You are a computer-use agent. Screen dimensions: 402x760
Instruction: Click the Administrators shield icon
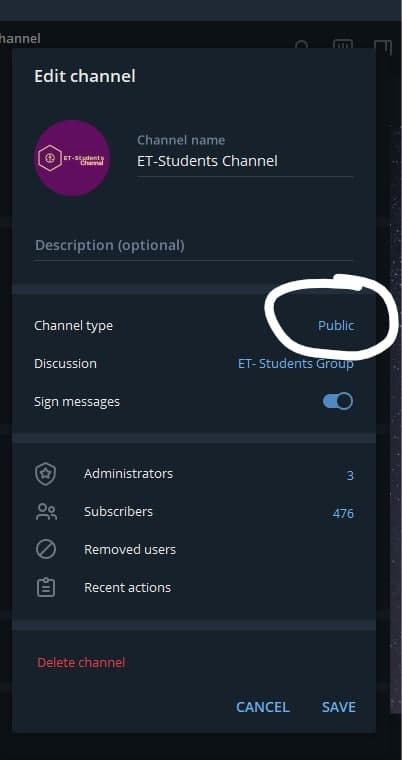[x=46, y=474]
